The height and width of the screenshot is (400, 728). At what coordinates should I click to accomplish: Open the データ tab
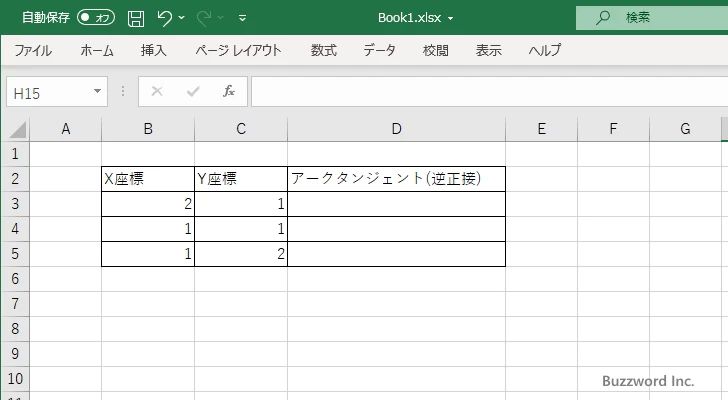pyautogui.click(x=379, y=50)
